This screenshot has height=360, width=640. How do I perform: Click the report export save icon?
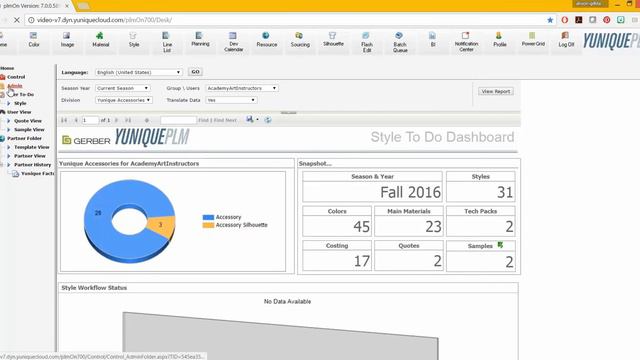250,120
